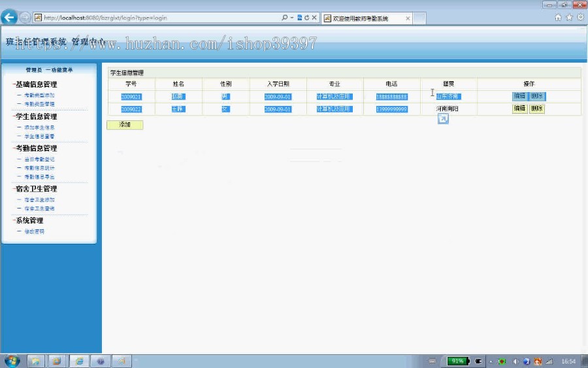Screen dimensions: 588x368
Task: Collapse the 宿舍卫生管理 menu section
Action: pos(35,189)
